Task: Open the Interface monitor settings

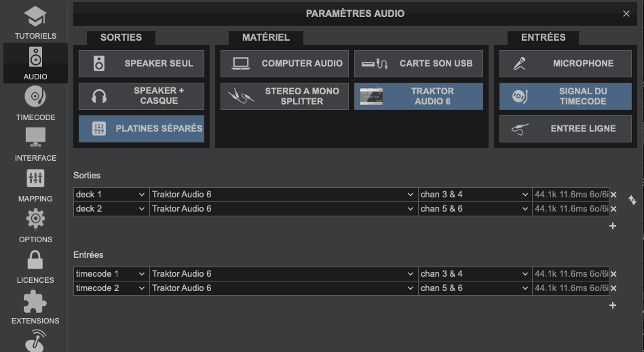Action: (35, 144)
